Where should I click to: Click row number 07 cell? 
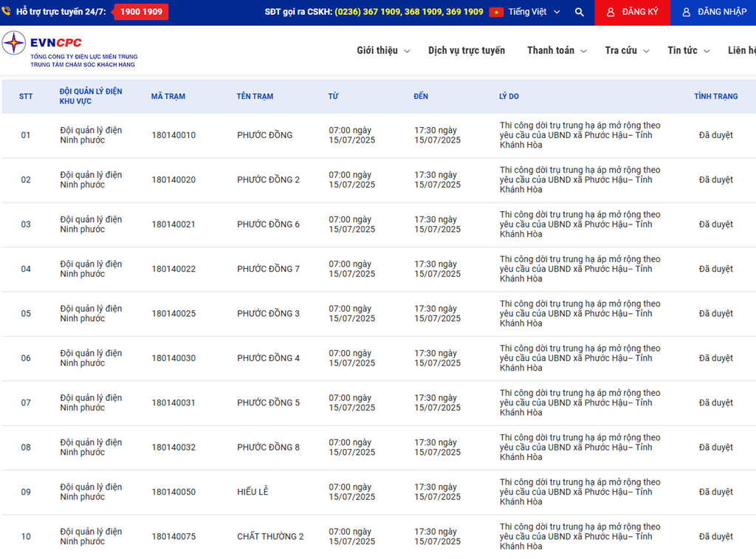26,402
